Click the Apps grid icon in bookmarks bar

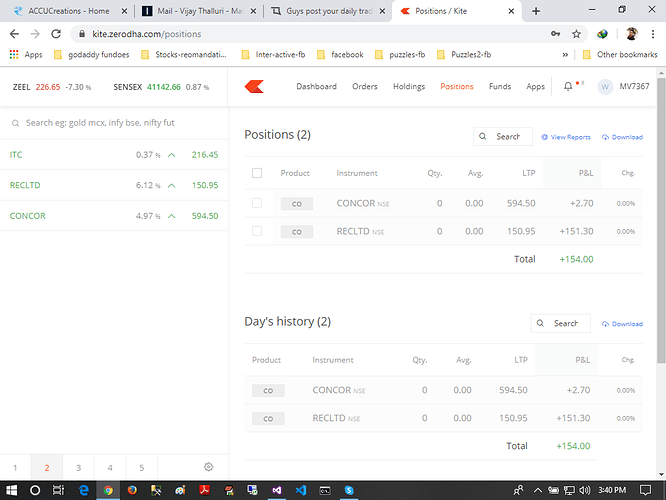(x=14, y=54)
